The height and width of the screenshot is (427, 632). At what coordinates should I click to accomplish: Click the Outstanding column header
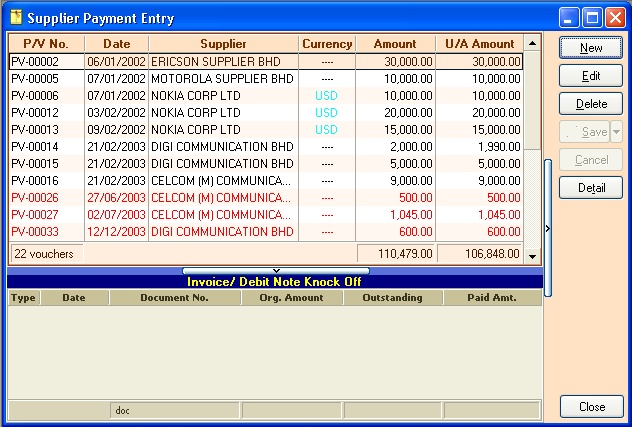392,298
